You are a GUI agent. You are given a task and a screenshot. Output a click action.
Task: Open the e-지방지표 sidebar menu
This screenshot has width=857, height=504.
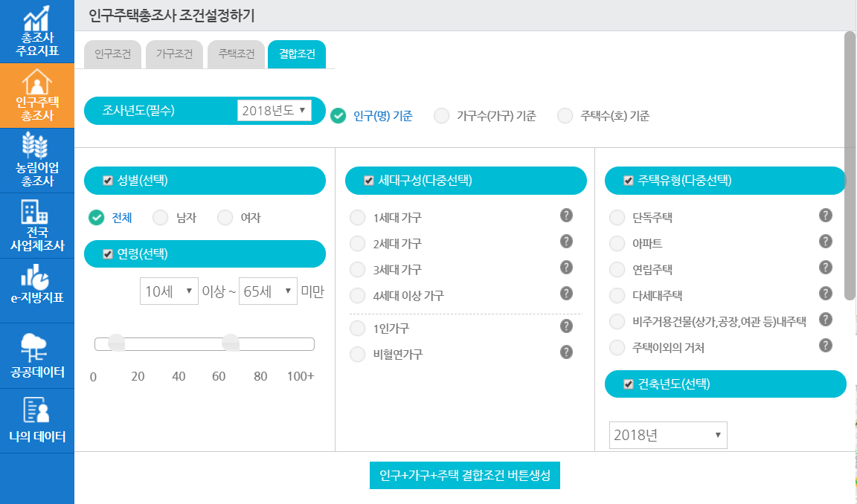coord(37,285)
